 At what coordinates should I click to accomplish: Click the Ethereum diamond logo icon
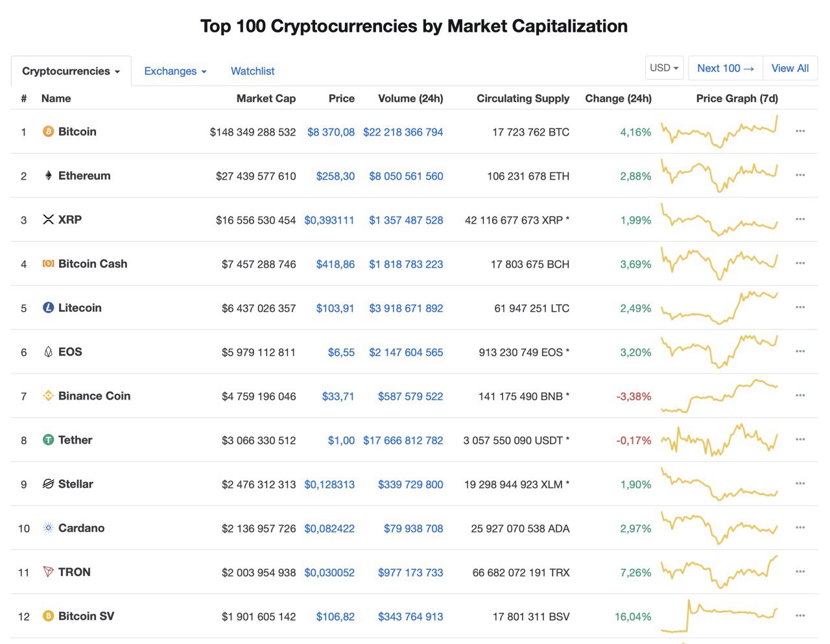(x=48, y=176)
